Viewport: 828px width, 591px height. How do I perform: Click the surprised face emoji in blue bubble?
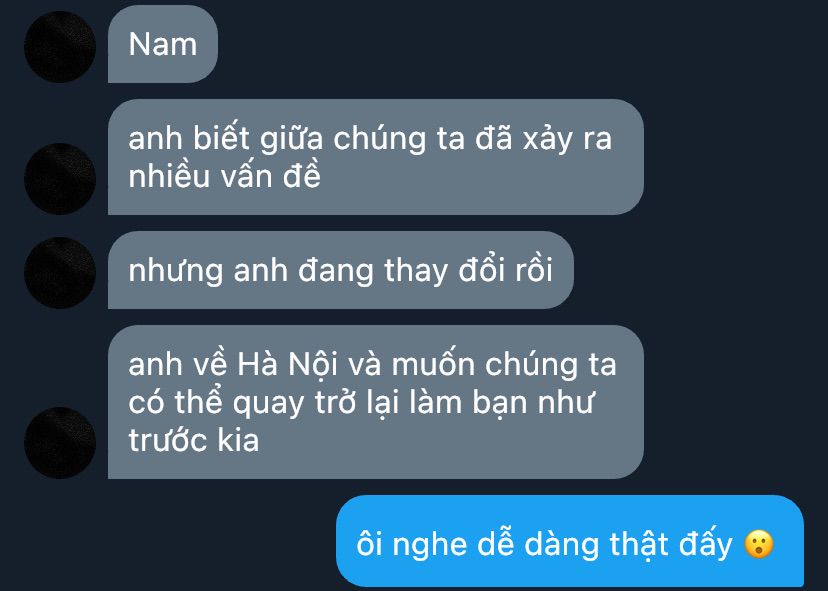pos(759,545)
